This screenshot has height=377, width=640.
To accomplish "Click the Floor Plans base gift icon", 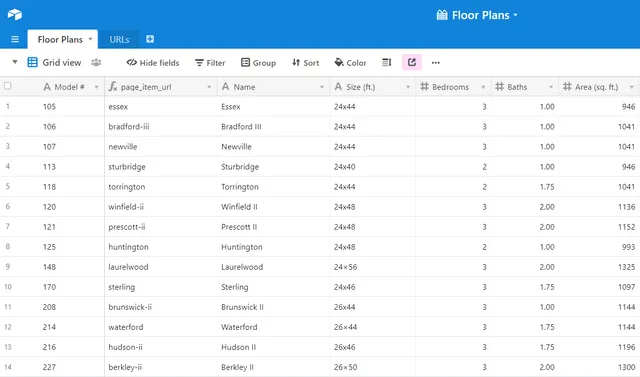I will (x=442, y=15).
